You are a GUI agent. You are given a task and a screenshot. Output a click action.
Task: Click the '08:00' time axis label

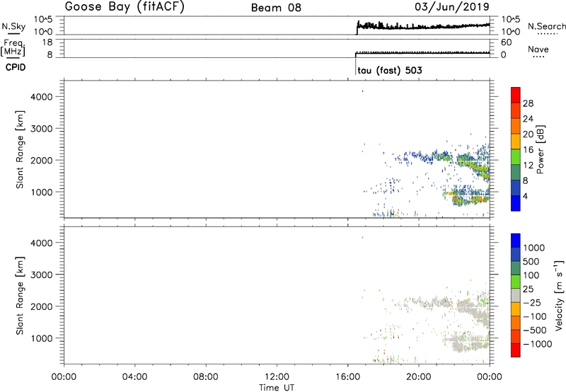click(206, 377)
